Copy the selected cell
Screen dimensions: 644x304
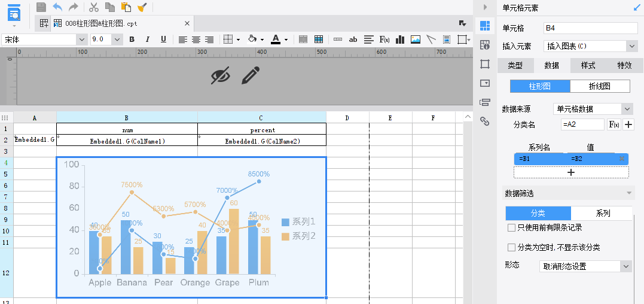click(x=109, y=7)
